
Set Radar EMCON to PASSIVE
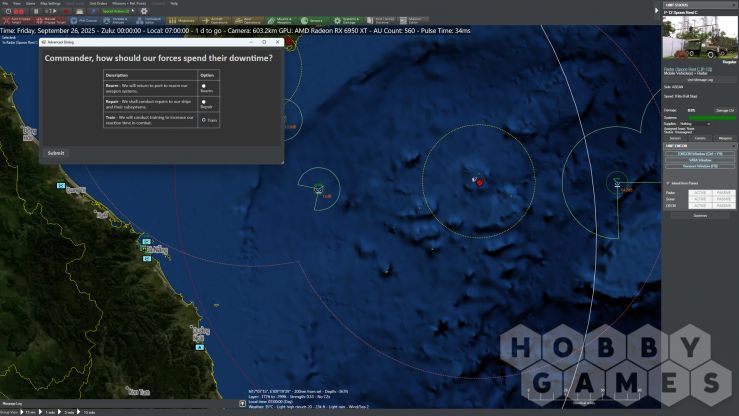[724, 193]
